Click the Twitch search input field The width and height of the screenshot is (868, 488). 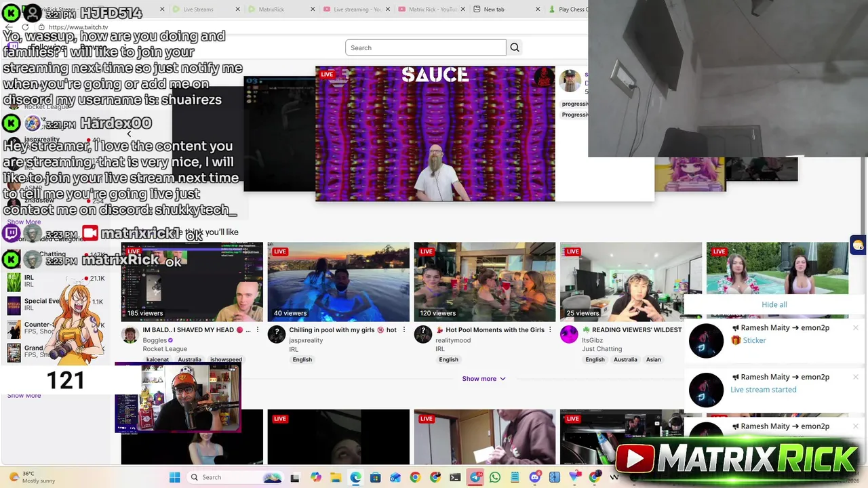point(425,47)
